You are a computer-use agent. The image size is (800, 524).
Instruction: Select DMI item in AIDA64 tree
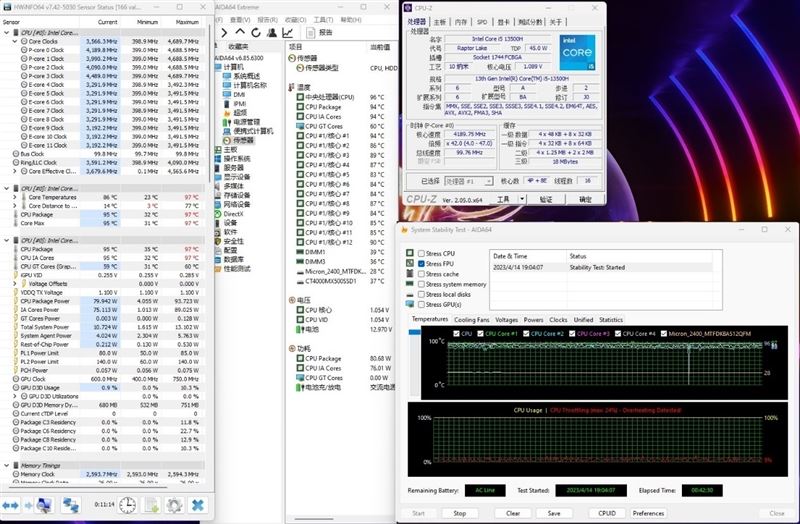pos(235,94)
